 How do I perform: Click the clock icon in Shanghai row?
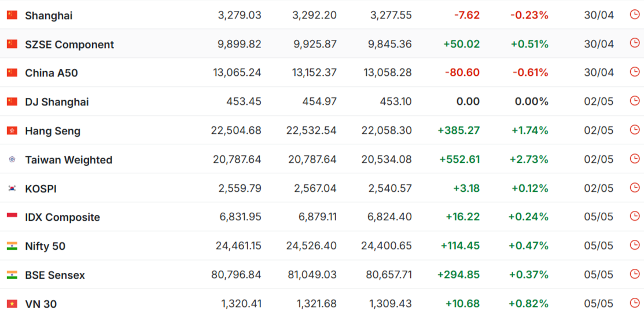[x=635, y=14]
